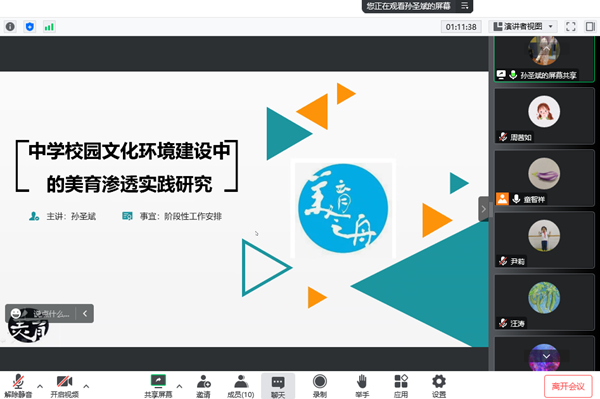Enter fullscreen using the top-right icon
600x399 pixels.
point(571,27)
